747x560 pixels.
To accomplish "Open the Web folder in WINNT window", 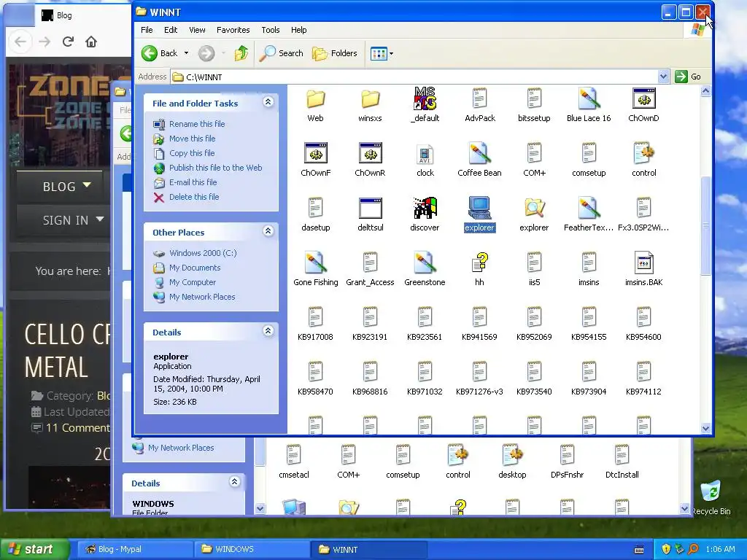I will click(x=315, y=105).
